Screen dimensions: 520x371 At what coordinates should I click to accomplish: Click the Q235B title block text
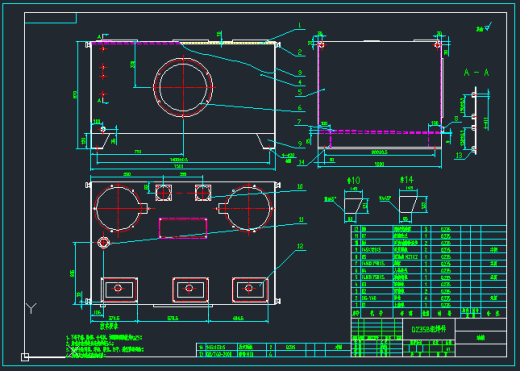point(428,329)
